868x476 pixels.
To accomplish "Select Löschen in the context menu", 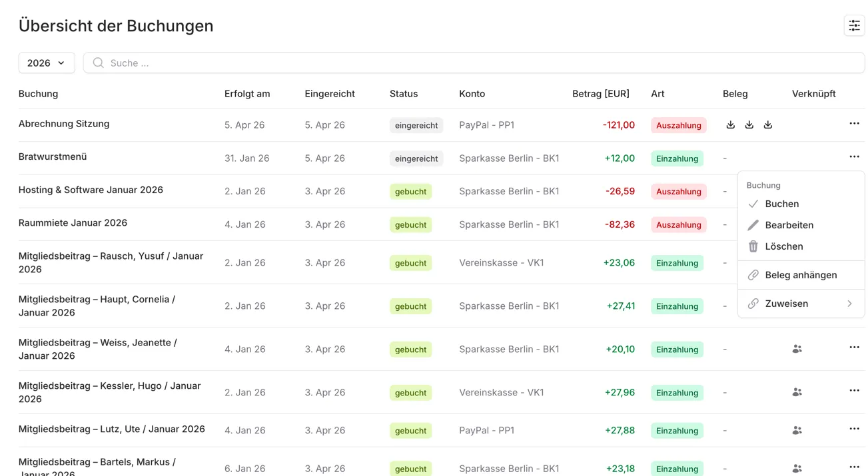I will [783, 246].
